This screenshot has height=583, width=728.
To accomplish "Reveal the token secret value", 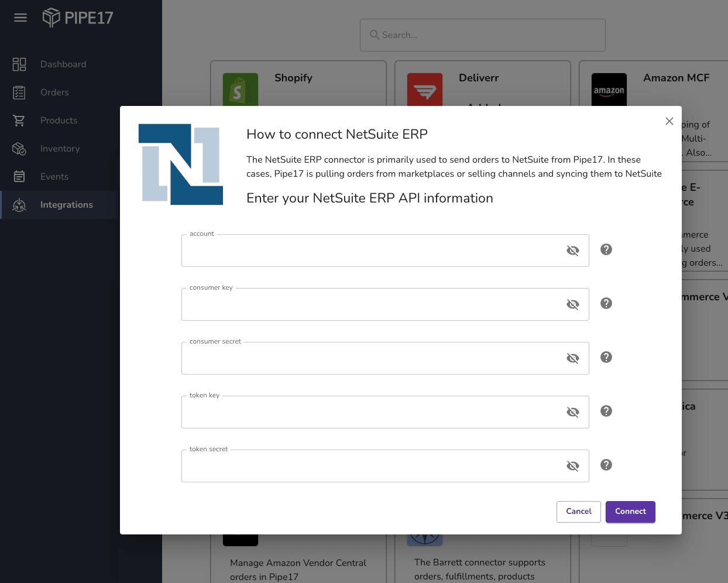I will tap(573, 466).
